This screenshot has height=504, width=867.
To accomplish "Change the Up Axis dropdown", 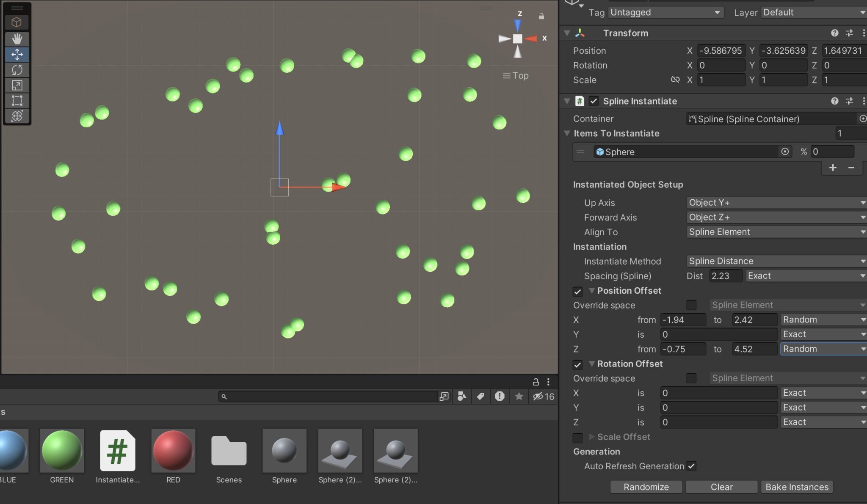I will (x=776, y=202).
